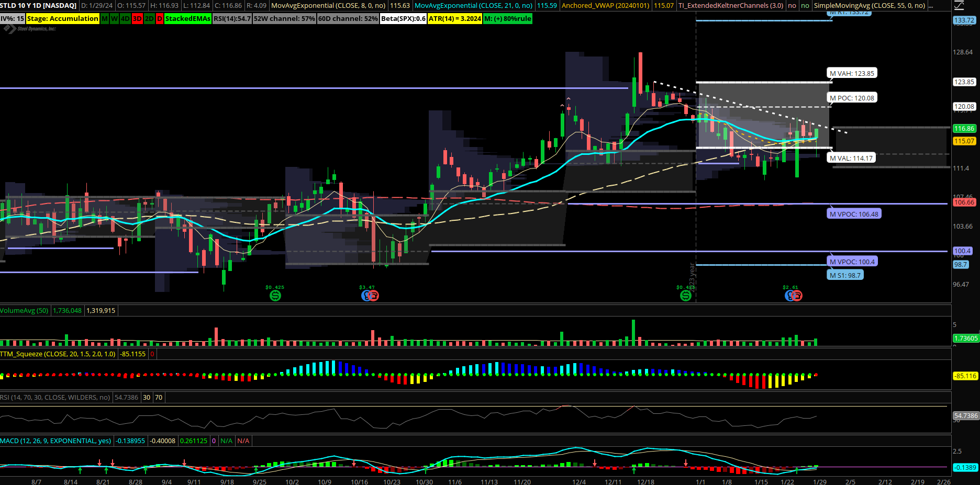Screen dimensions: 980x485
Task: Click the 100.4 price axis tag
Action: tap(962, 251)
